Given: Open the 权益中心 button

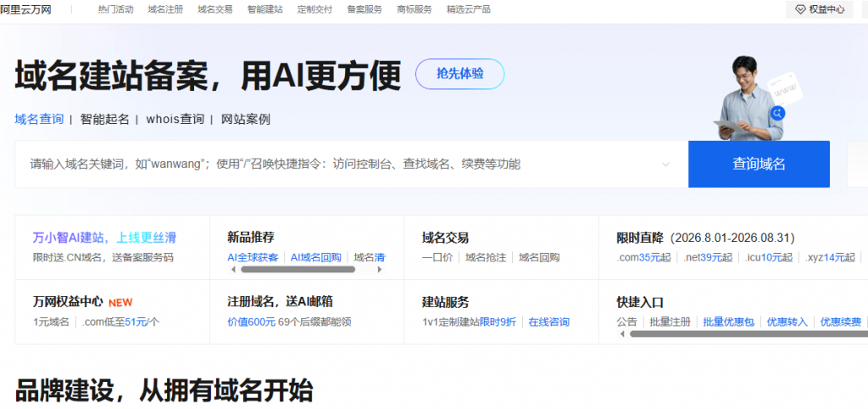Looking at the screenshot, I should click(x=820, y=9).
